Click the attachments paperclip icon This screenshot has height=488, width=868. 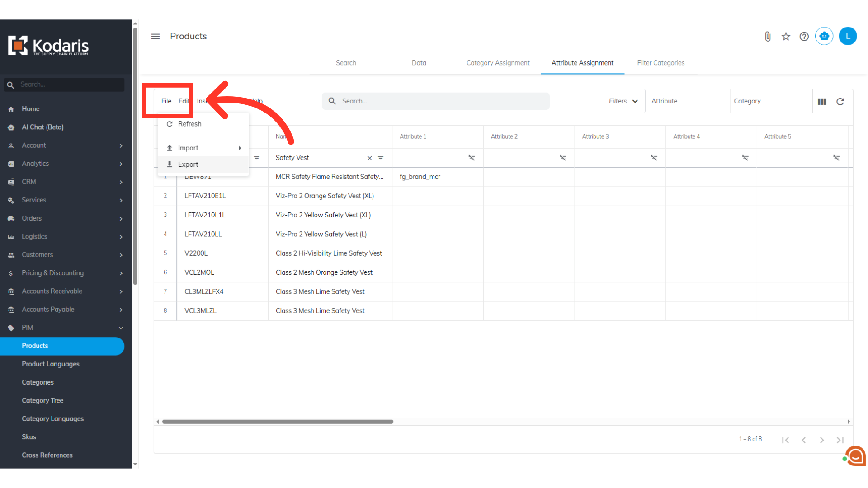point(768,37)
